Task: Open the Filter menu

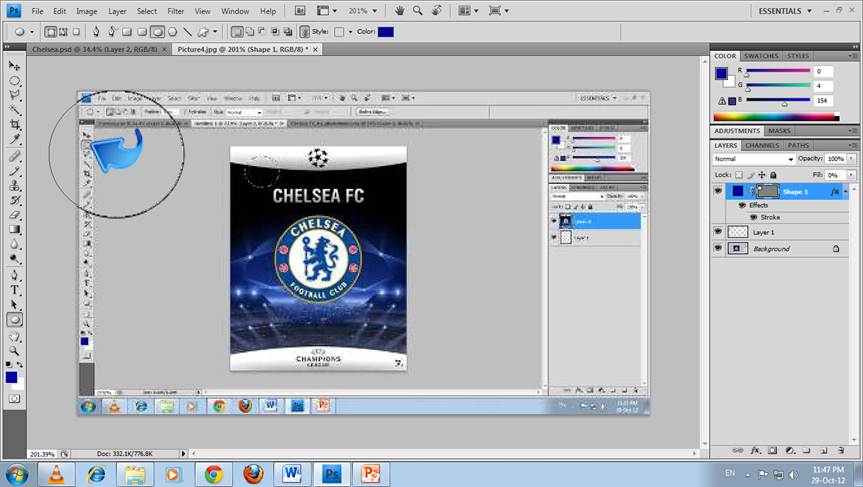Action: pyautogui.click(x=176, y=11)
